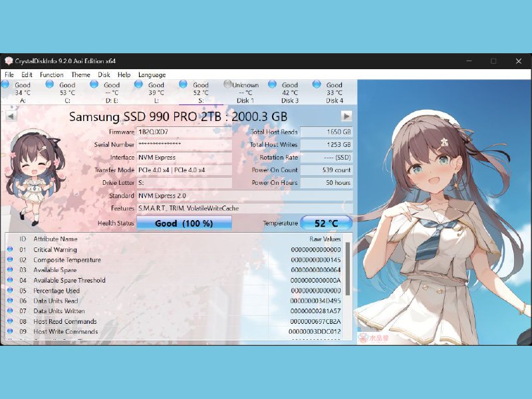Click the Host Write Commands status orb
This screenshot has width=532, height=399.
(x=10, y=331)
